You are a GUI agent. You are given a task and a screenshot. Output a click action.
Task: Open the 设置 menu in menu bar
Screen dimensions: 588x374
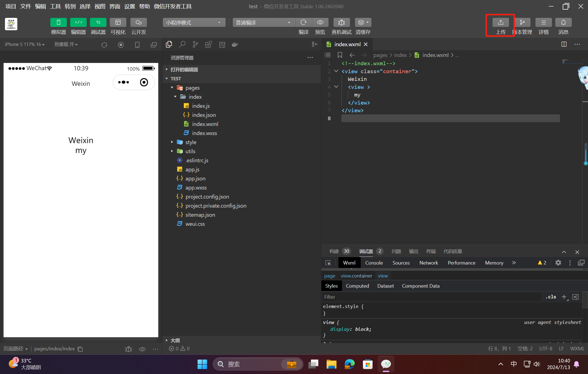(x=130, y=6)
